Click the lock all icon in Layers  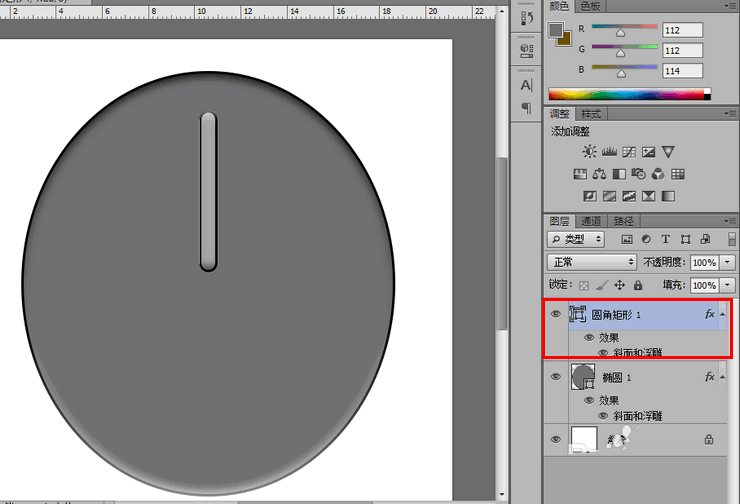[x=638, y=285]
